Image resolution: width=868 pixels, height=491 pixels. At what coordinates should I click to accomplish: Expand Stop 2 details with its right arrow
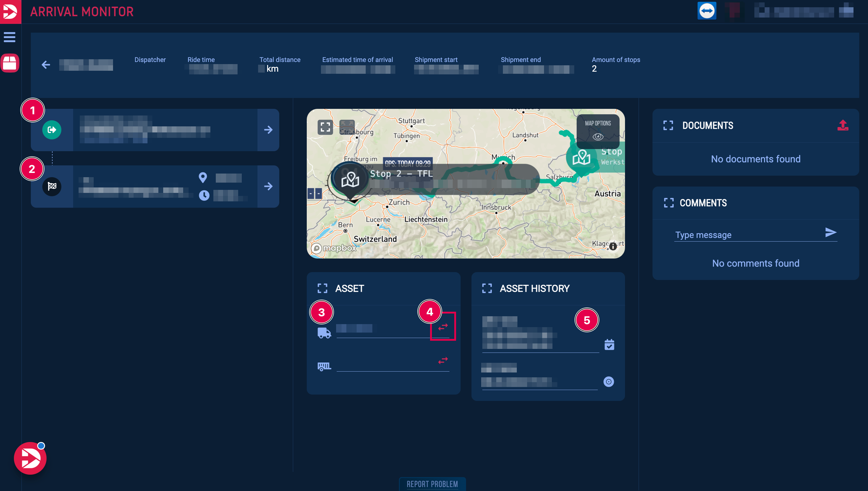[268, 187]
